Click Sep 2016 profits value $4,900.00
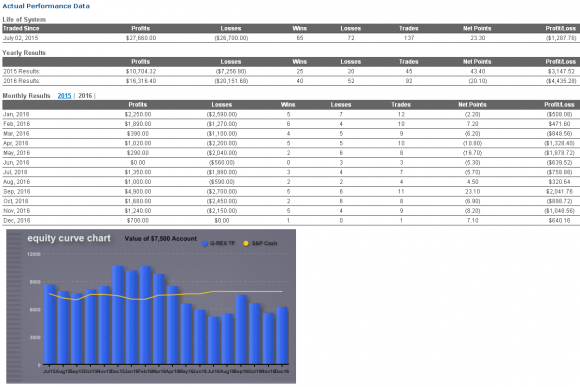The image size is (580, 387). pos(138,191)
